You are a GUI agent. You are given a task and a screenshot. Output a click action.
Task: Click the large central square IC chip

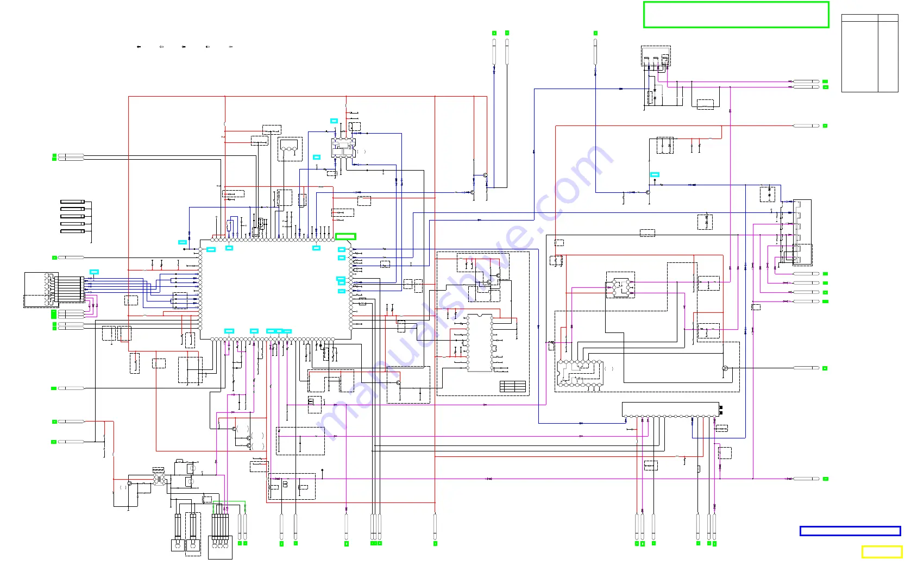(x=276, y=290)
